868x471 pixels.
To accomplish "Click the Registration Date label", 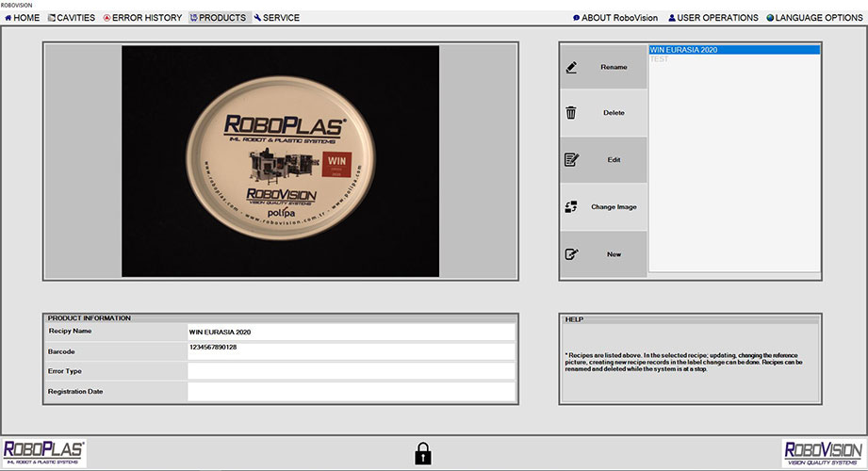I will [x=75, y=391].
